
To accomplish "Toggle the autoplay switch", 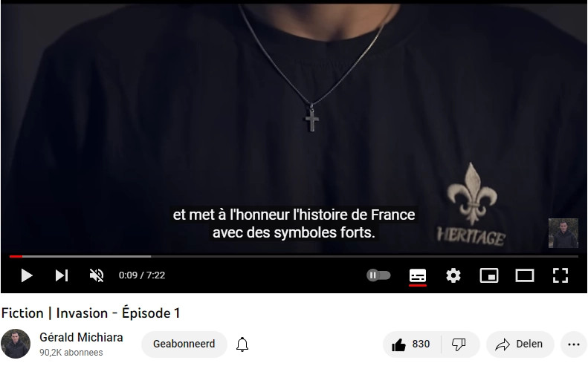I will (378, 275).
